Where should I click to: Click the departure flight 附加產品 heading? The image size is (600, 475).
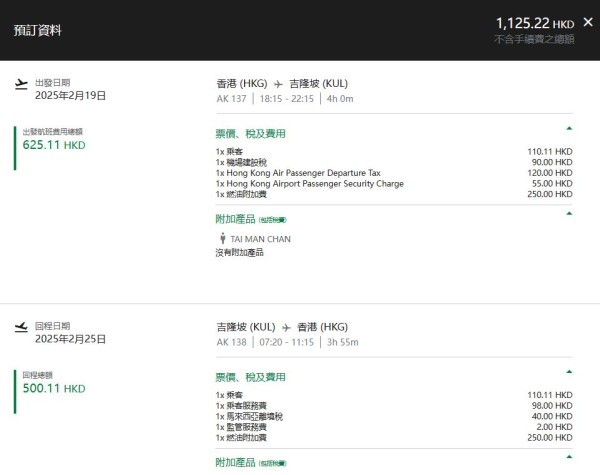236,218
